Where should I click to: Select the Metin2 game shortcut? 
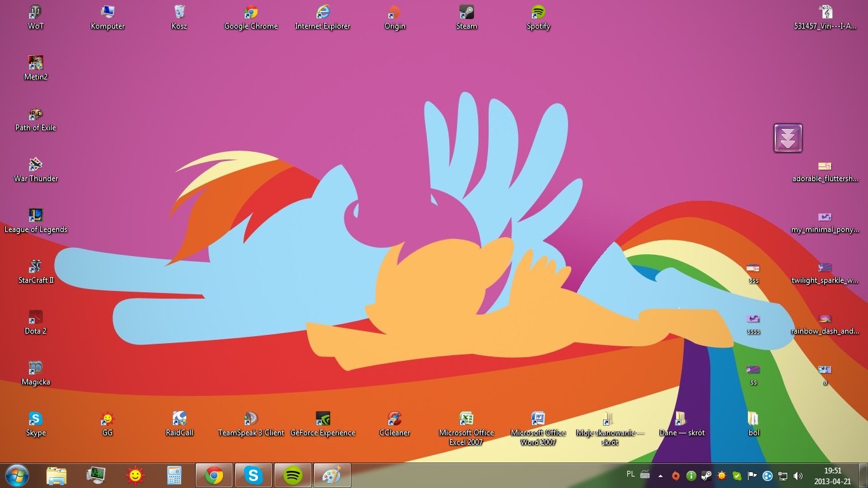36,69
